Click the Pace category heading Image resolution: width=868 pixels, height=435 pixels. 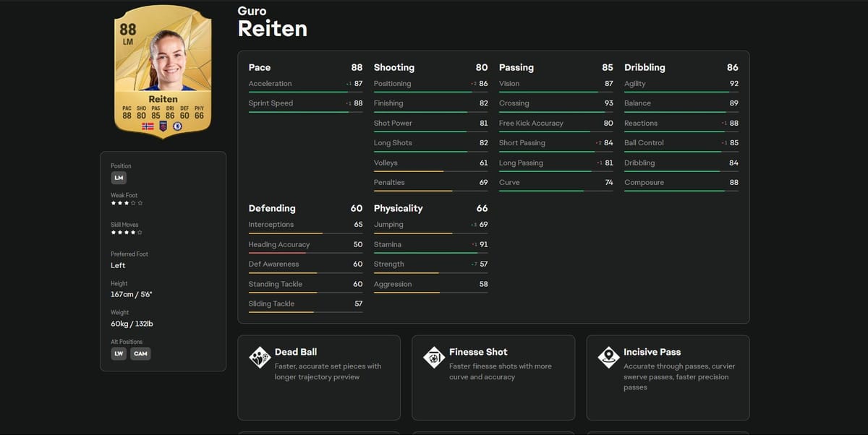click(x=260, y=67)
